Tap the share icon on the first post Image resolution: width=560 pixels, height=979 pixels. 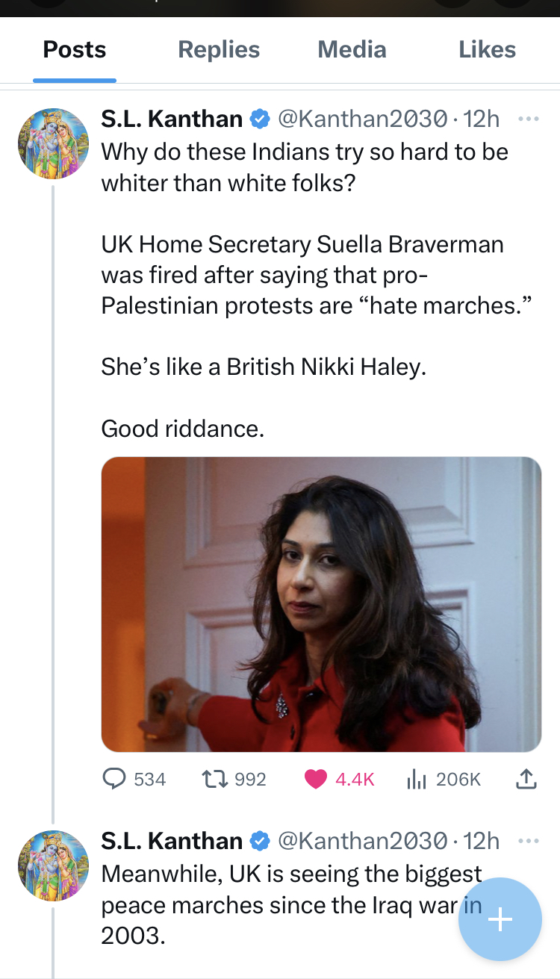[x=526, y=779]
